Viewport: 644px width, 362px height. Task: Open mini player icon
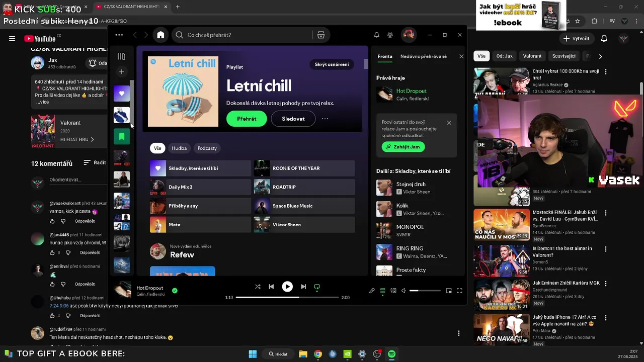[x=449, y=291]
